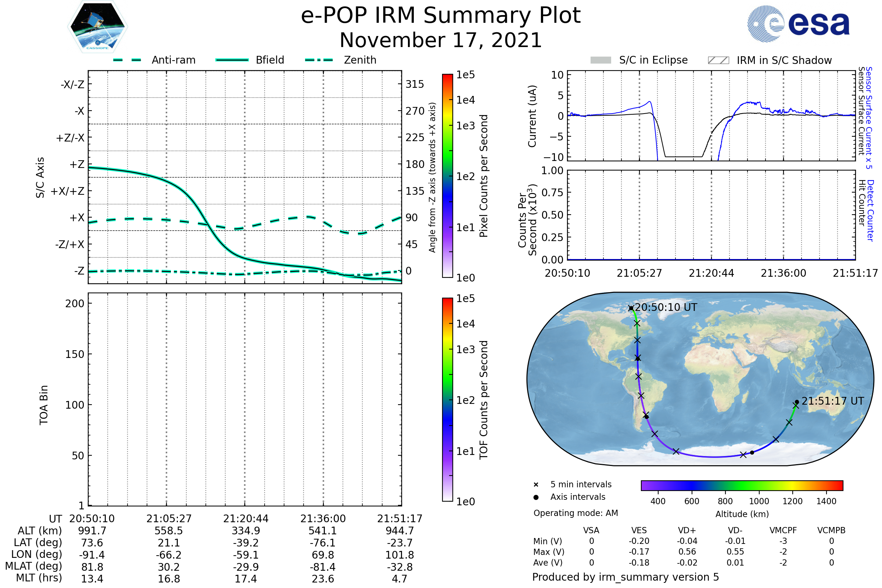Click the ESA logo
Viewport: 882px width, 588px height.
tap(798, 24)
